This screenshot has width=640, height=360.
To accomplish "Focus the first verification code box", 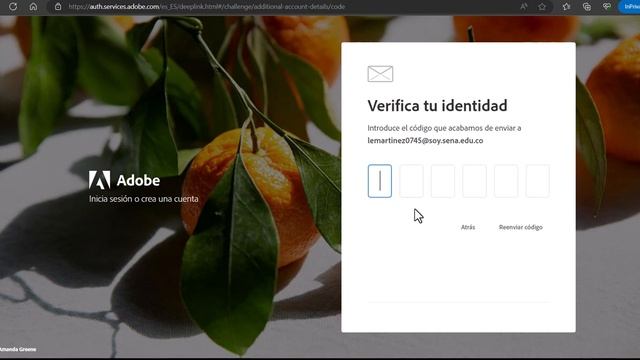I will 380,181.
